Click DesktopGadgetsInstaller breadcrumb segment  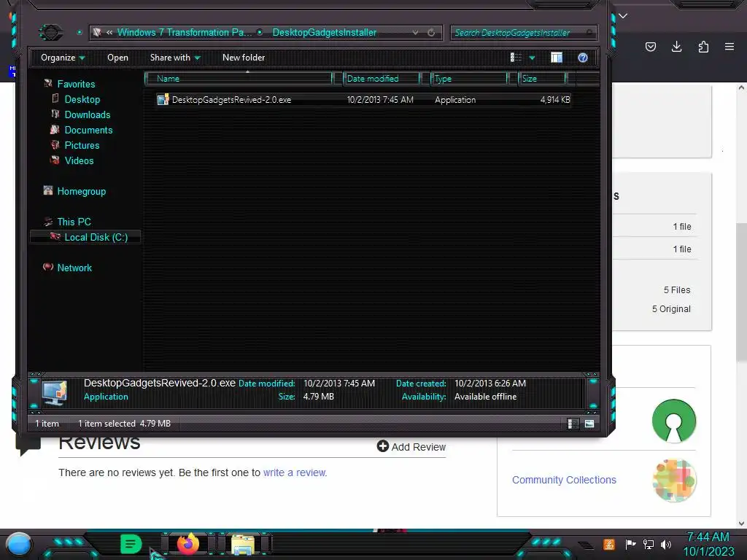[325, 32]
